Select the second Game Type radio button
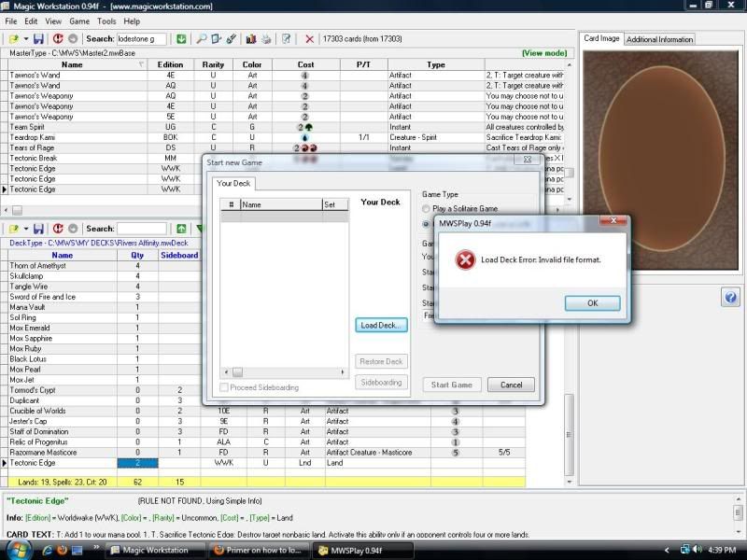This screenshot has width=747, height=560. click(x=426, y=224)
